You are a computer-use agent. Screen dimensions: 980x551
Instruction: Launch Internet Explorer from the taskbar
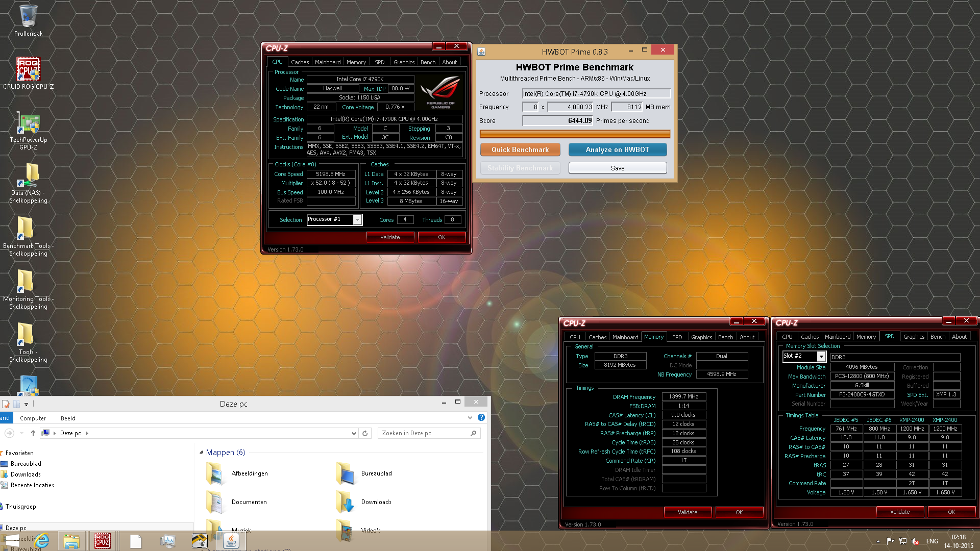[41, 541]
